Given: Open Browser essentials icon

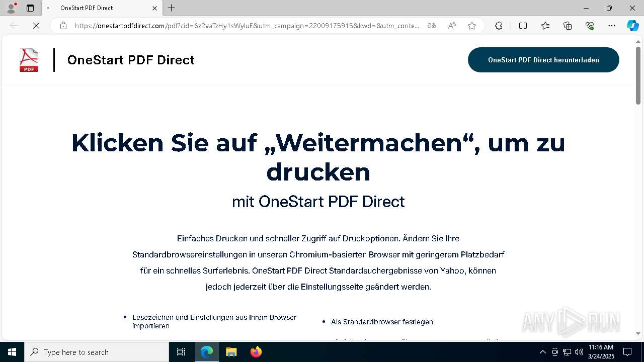Looking at the screenshot, I should coord(590,26).
